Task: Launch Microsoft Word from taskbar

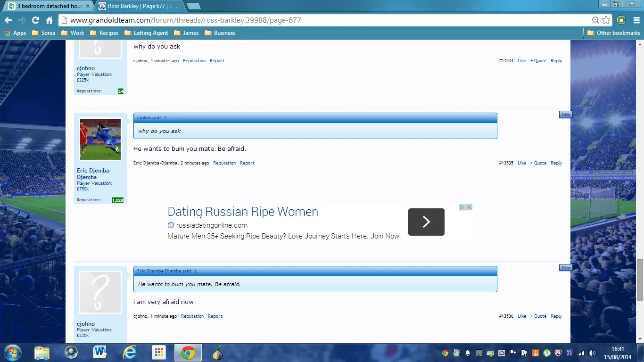Action: [100, 353]
